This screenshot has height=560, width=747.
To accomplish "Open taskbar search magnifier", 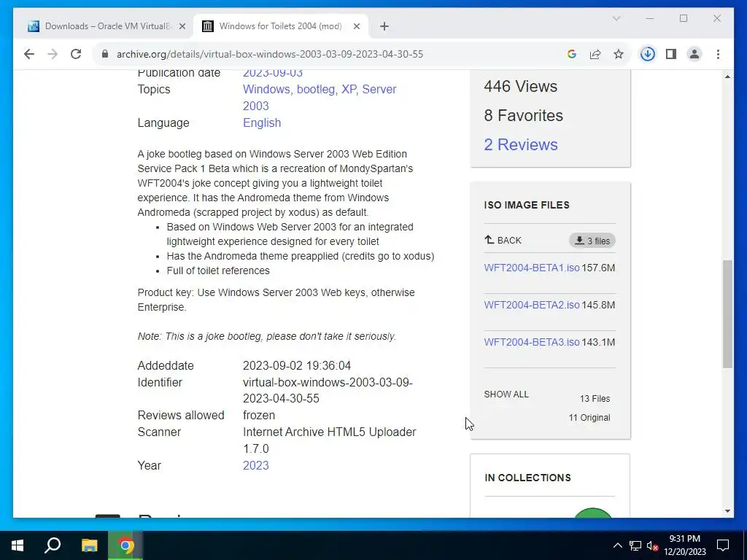I will pos(53,545).
